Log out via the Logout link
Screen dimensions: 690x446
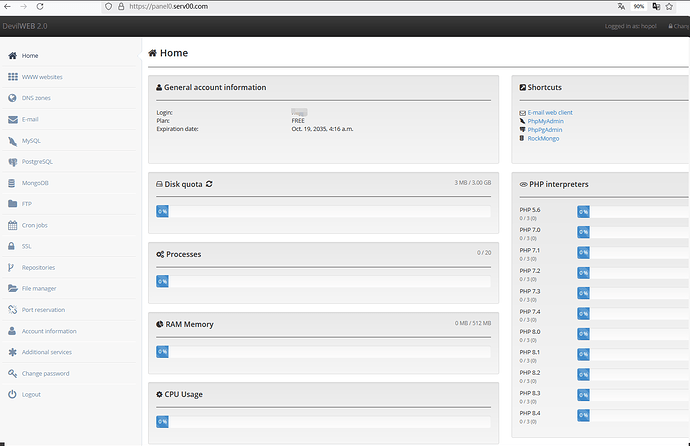click(31, 395)
